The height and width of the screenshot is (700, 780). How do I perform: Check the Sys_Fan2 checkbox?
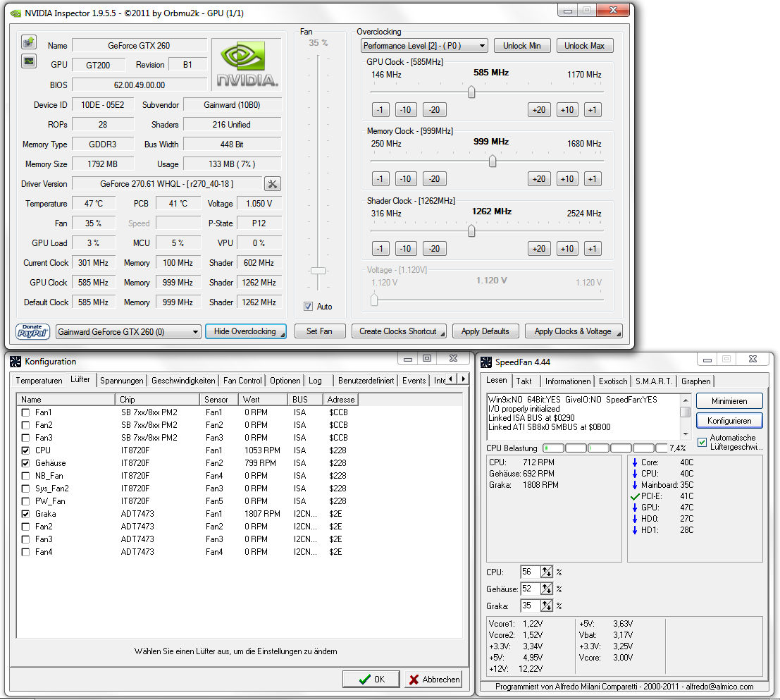coord(25,489)
